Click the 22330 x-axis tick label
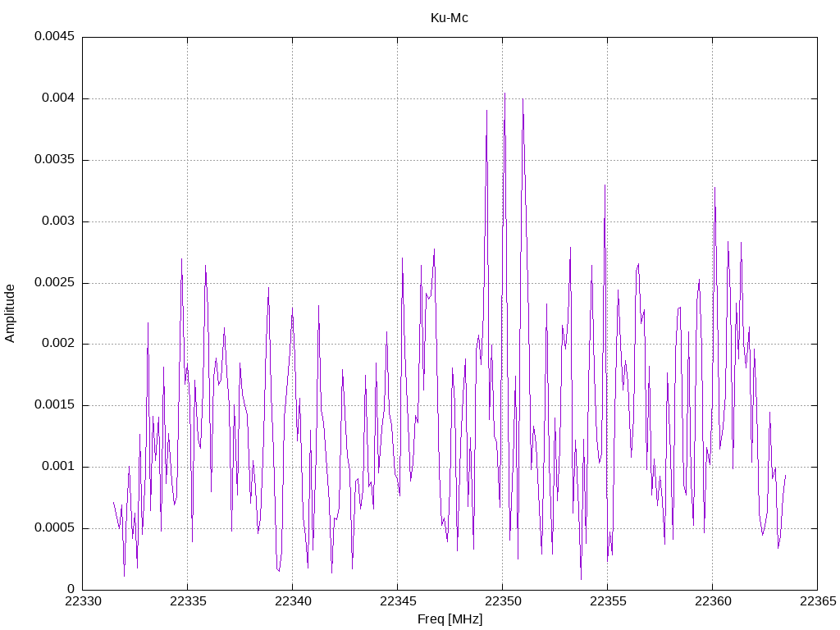 (83, 601)
